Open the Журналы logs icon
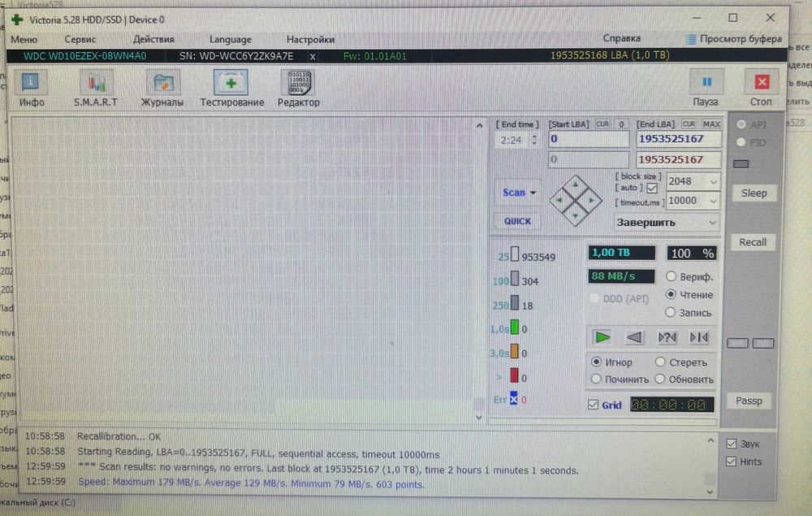 [x=162, y=83]
